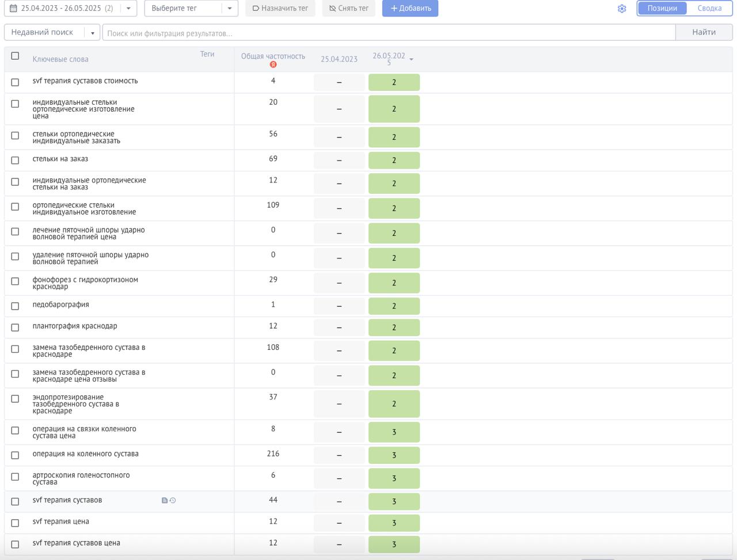Image resolution: width=737 pixels, height=560 pixels.
Task: Click the search and filter input field
Action: 389,33
